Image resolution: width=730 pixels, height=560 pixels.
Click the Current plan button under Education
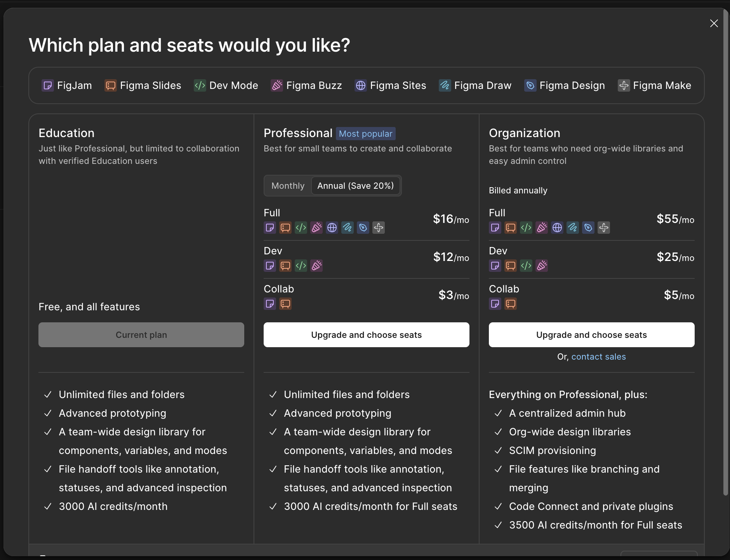point(141,335)
